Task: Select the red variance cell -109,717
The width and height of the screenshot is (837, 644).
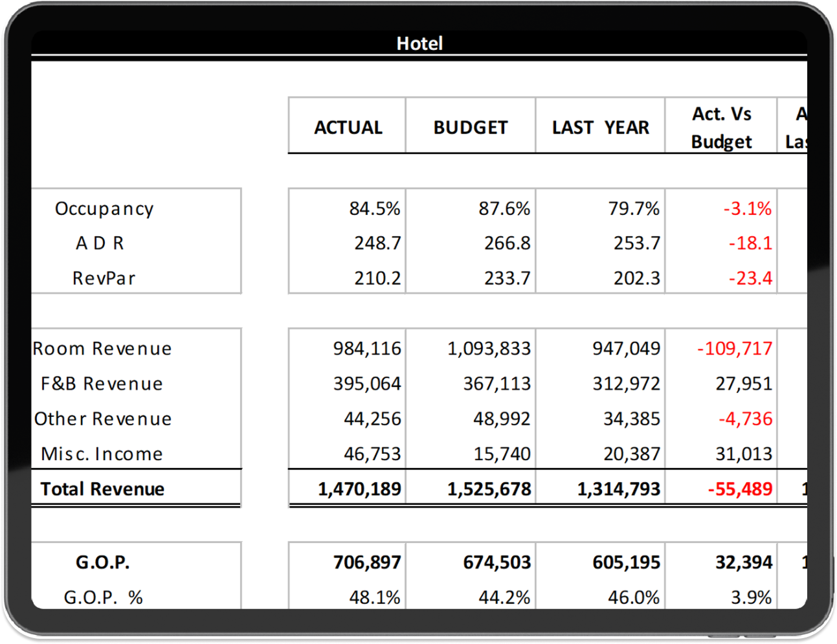Action: (x=734, y=349)
